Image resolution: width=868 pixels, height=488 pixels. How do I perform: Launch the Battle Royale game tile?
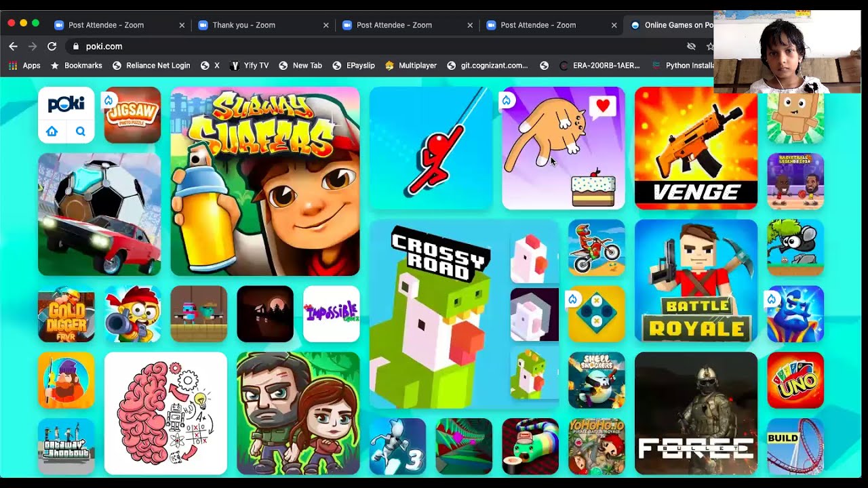point(696,281)
